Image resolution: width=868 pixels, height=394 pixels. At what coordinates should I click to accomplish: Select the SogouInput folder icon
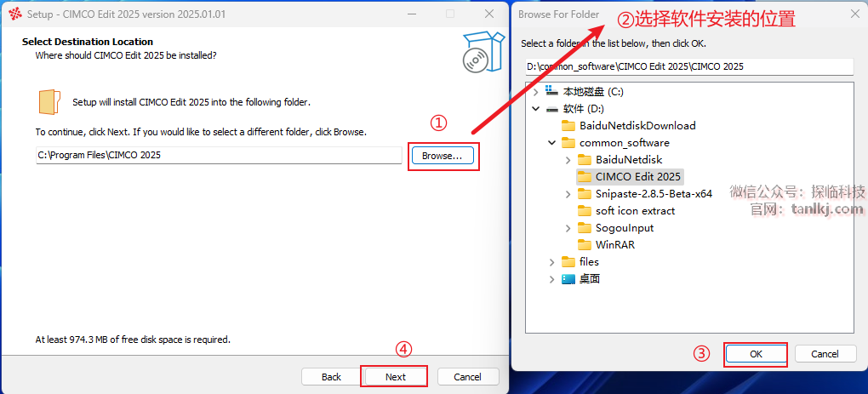[x=584, y=227]
